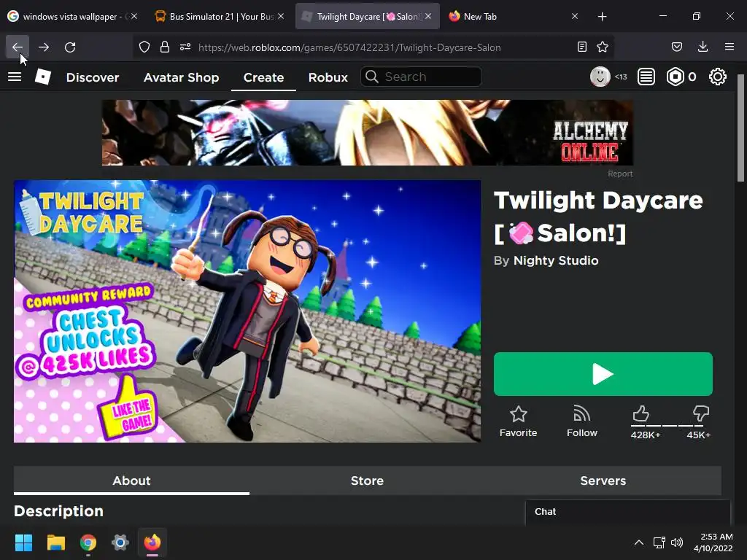
Task: Open the Robux menu item
Action: [x=328, y=77]
